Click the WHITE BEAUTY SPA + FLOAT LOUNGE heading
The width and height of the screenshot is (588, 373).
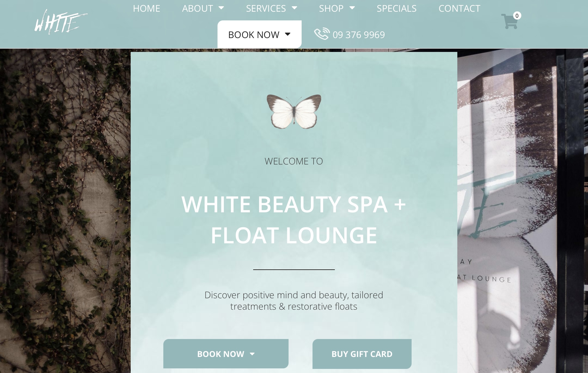(294, 220)
